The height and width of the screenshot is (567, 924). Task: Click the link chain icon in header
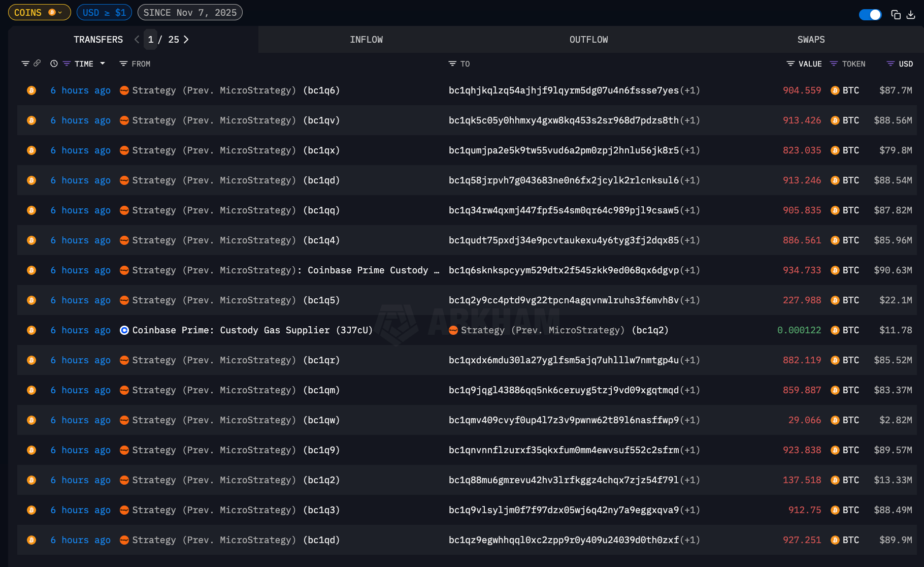37,64
